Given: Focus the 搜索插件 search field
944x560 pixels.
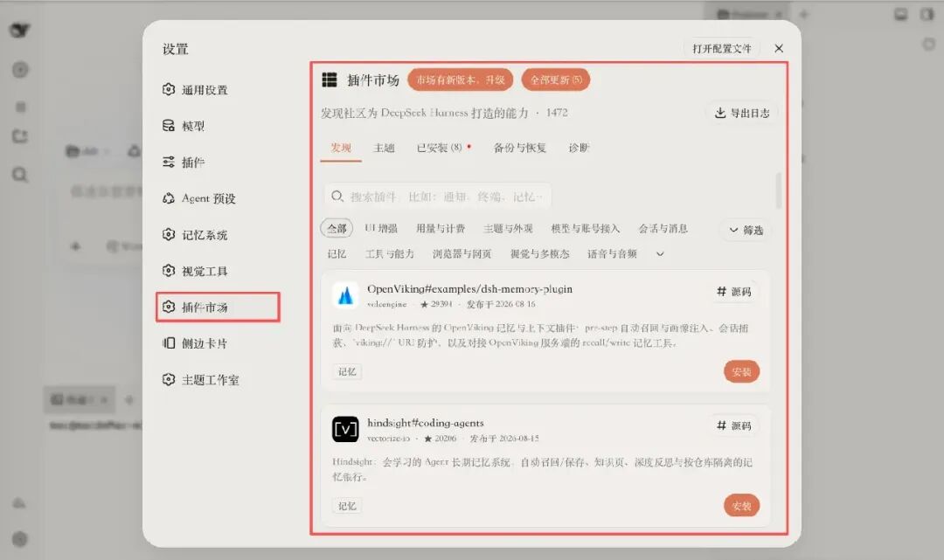Looking at the screenshot, I should coord(438,197).
